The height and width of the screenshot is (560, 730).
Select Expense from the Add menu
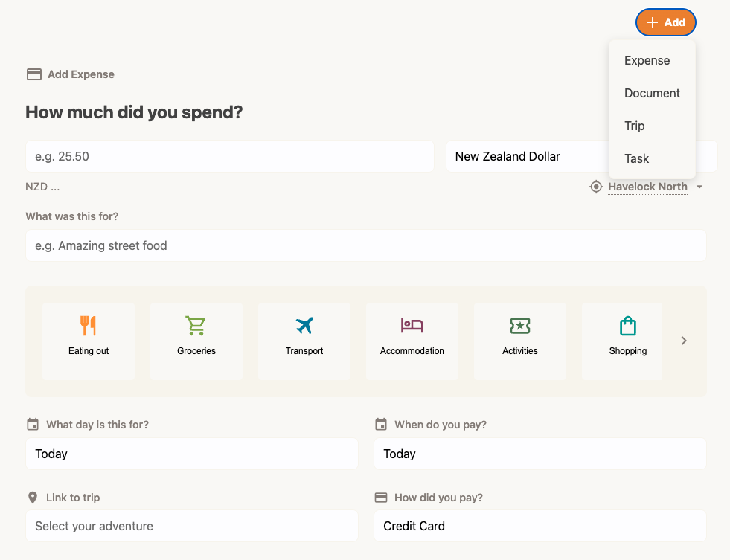tap(646, 60)
